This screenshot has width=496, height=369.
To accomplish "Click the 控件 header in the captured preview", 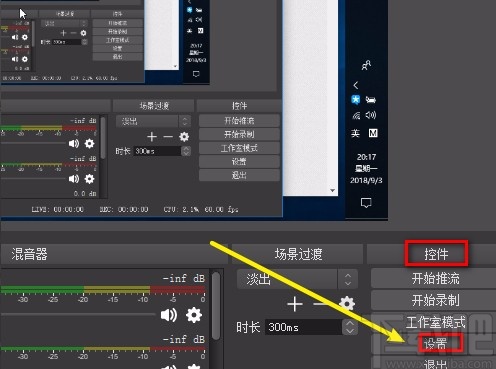I will (239, 106).
